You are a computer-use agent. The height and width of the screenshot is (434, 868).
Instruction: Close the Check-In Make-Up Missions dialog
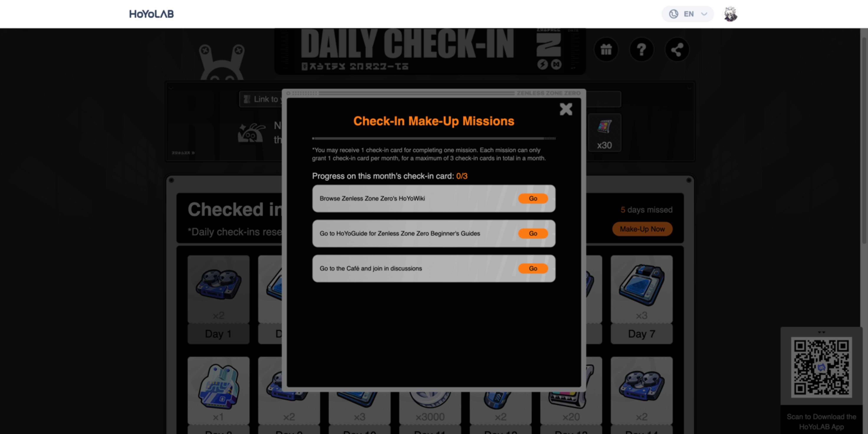pos(566,109)
